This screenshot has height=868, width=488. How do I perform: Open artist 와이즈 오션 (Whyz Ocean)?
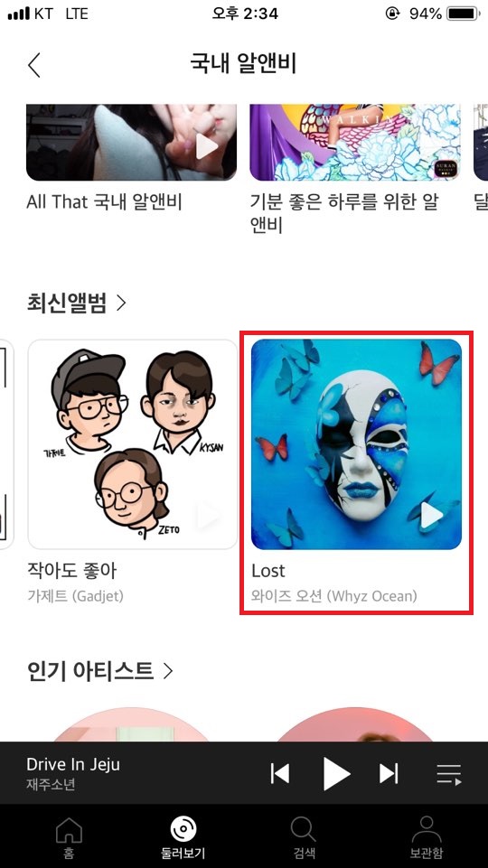coord(334,596)
